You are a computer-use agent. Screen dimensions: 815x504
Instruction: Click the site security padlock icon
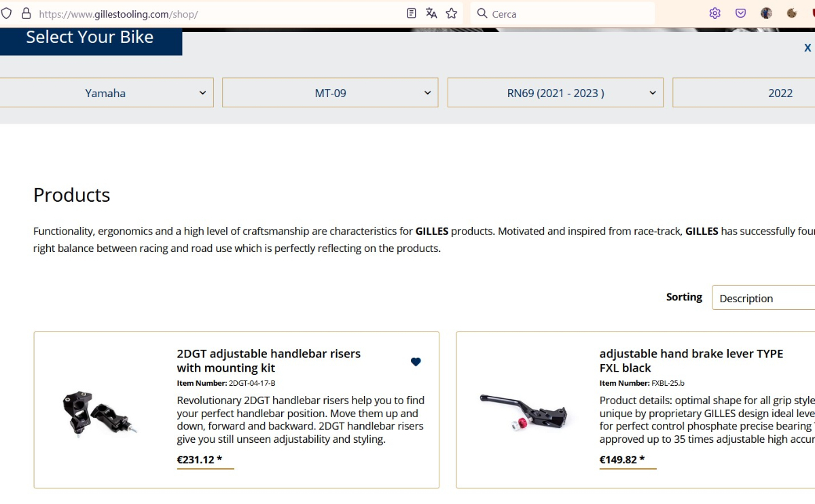[x=26, y=14]
